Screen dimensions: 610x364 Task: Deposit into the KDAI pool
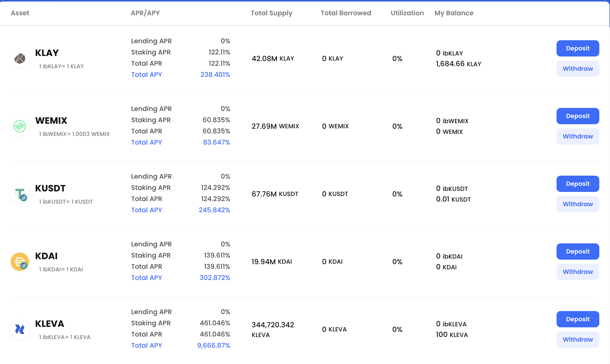578,251
